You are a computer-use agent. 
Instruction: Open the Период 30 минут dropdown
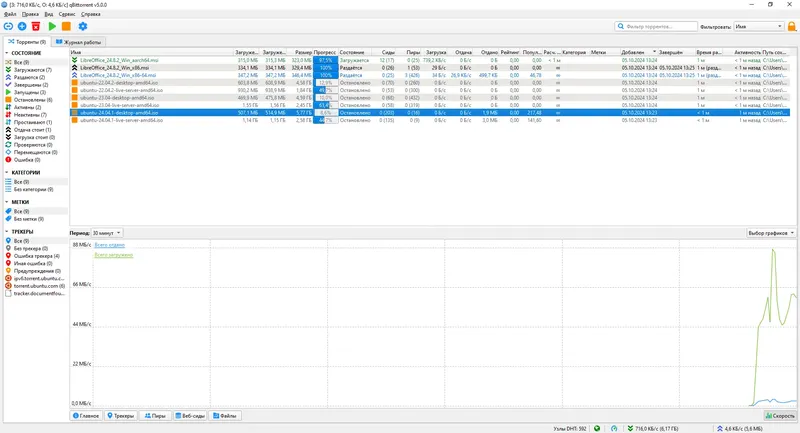[x=106, y=233]
